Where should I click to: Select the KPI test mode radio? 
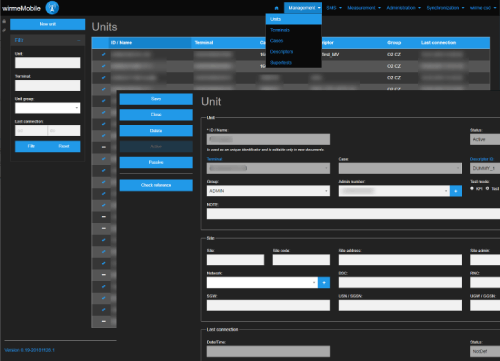click(x=472, y=189)
